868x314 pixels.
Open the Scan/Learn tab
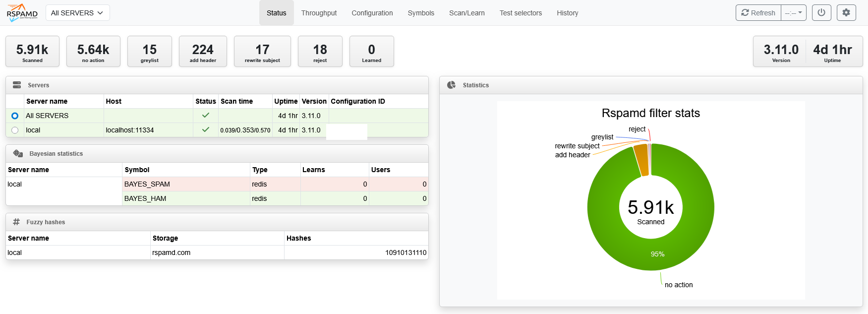pyautogui.click(x=467, y=13)
